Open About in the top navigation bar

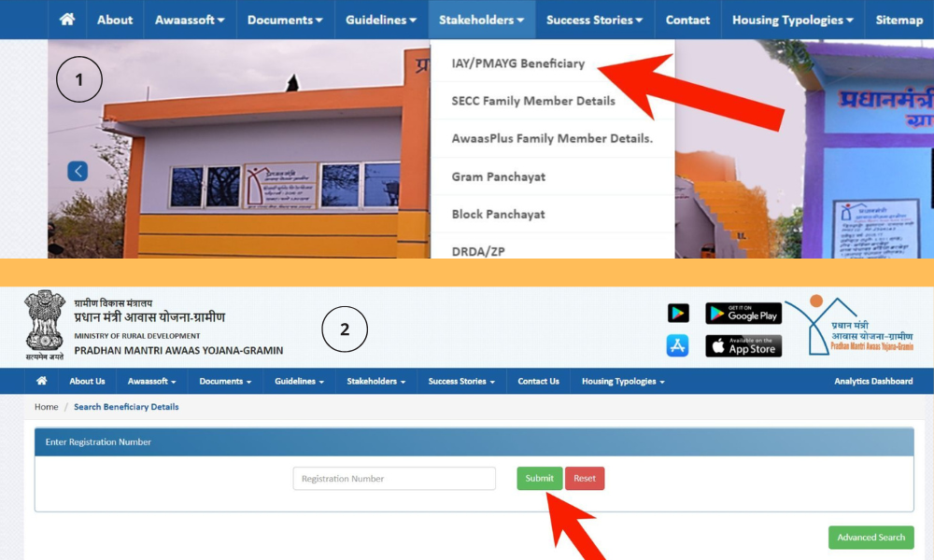coord(115,20)
